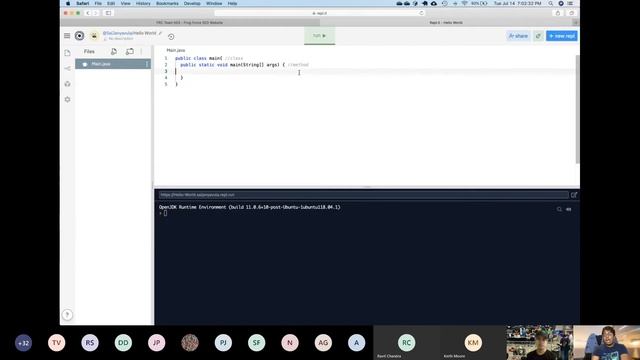This screenshot has width=640, height=360.
Task: Switch to the FRC Team website tab
Action: 189,22
